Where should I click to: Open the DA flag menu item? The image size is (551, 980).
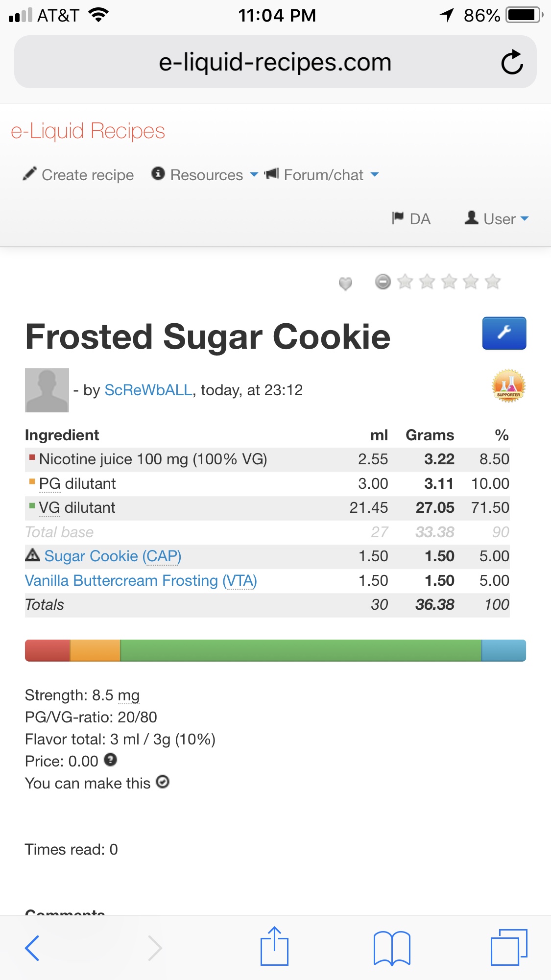point(411,218)
